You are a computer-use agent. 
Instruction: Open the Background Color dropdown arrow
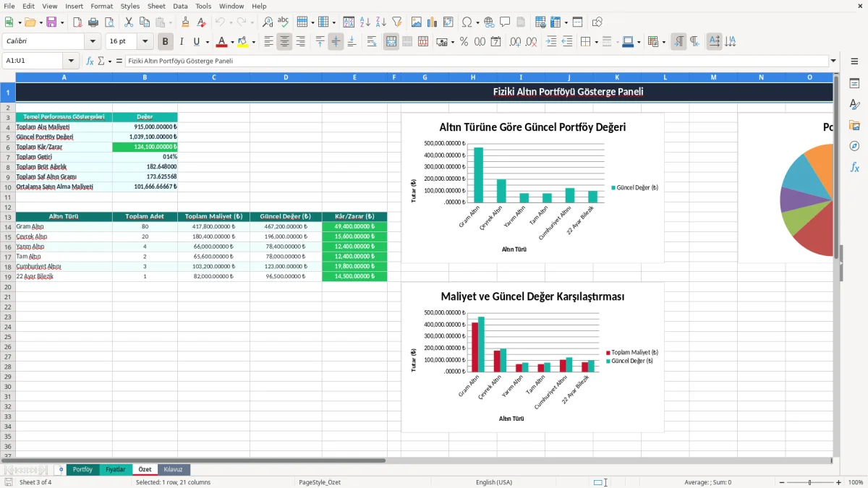point(253,42)
